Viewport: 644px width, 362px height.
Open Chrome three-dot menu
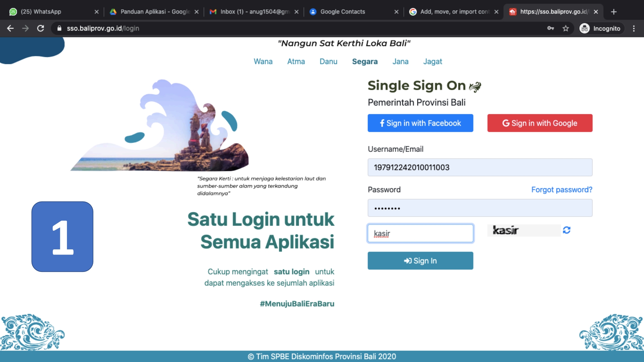pyautogui.click(x=634, y=28)
